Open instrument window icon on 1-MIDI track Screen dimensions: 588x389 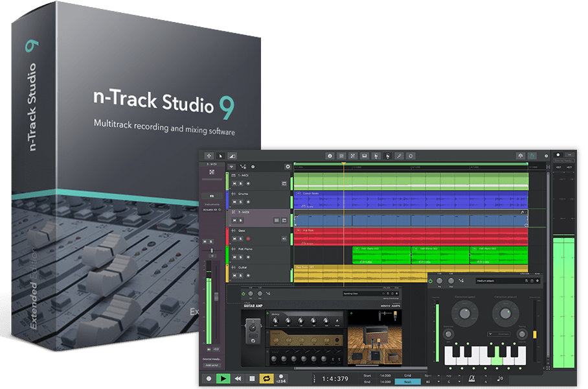pos(284,183)
